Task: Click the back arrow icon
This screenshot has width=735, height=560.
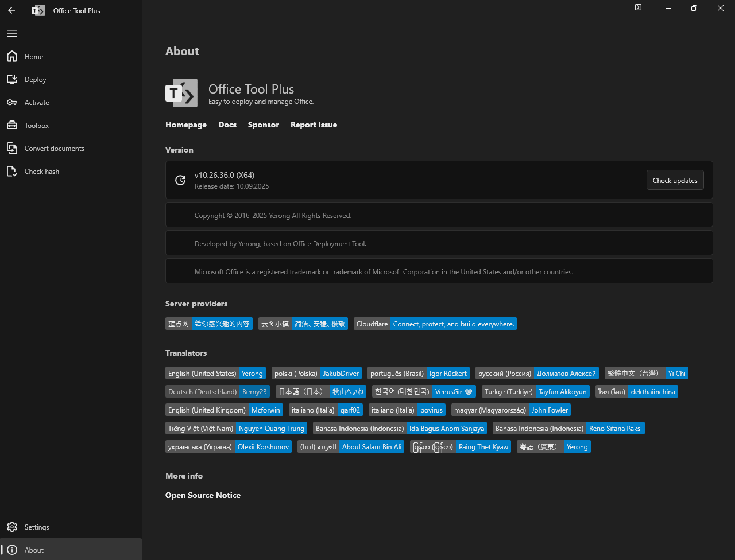Action: [x=11, y=10]
